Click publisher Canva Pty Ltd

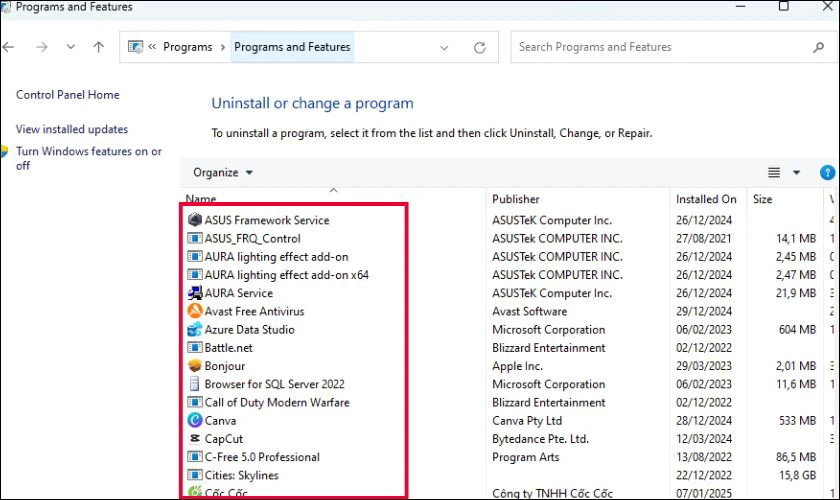[x=527, y=421]
